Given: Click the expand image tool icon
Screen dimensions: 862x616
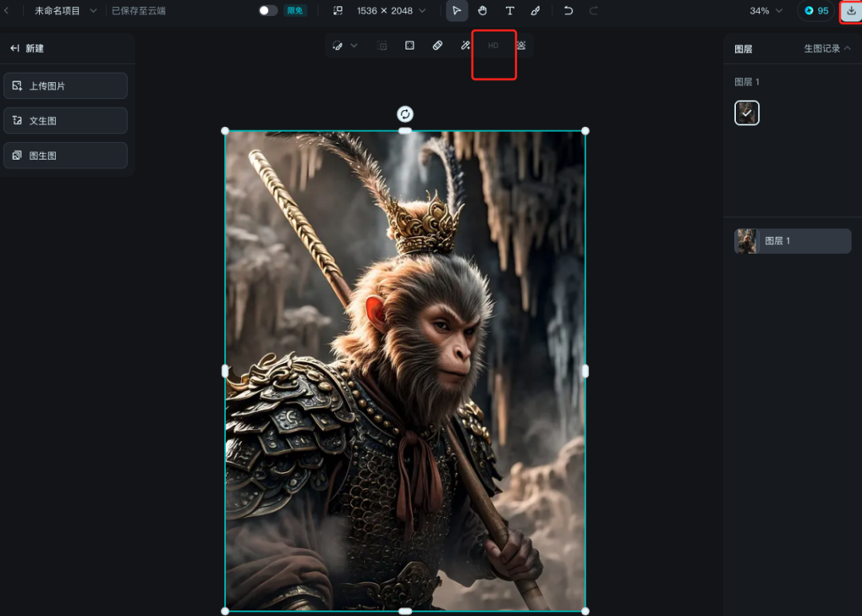Looking at the screenshot, I should [382, 45].
